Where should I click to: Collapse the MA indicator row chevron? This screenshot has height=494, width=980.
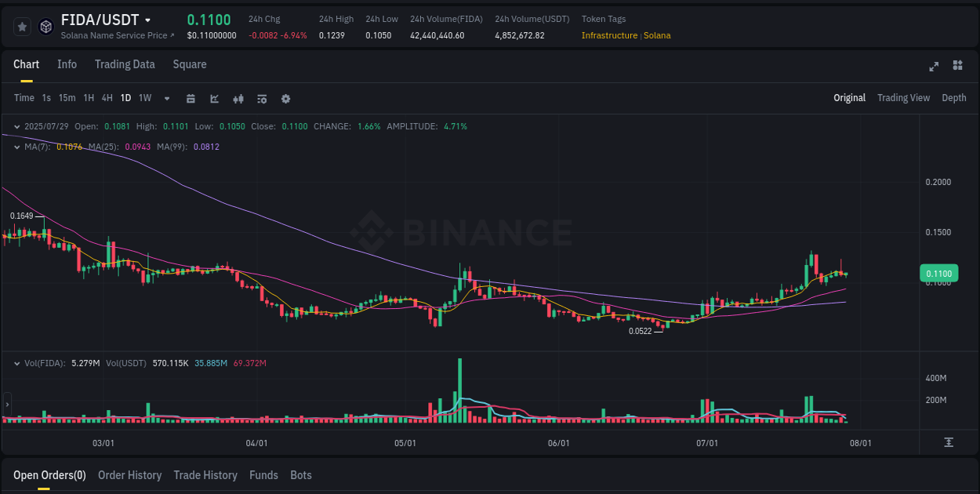16,147
